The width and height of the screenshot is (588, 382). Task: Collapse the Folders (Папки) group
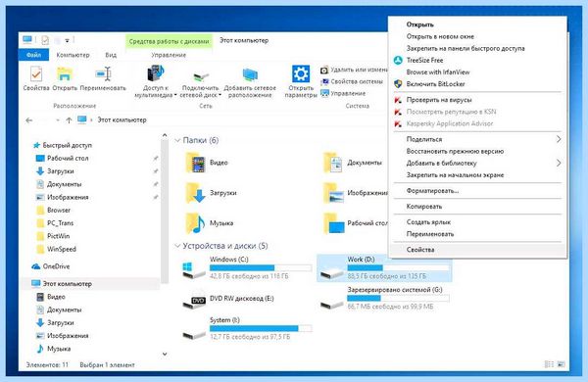(177, 141)
